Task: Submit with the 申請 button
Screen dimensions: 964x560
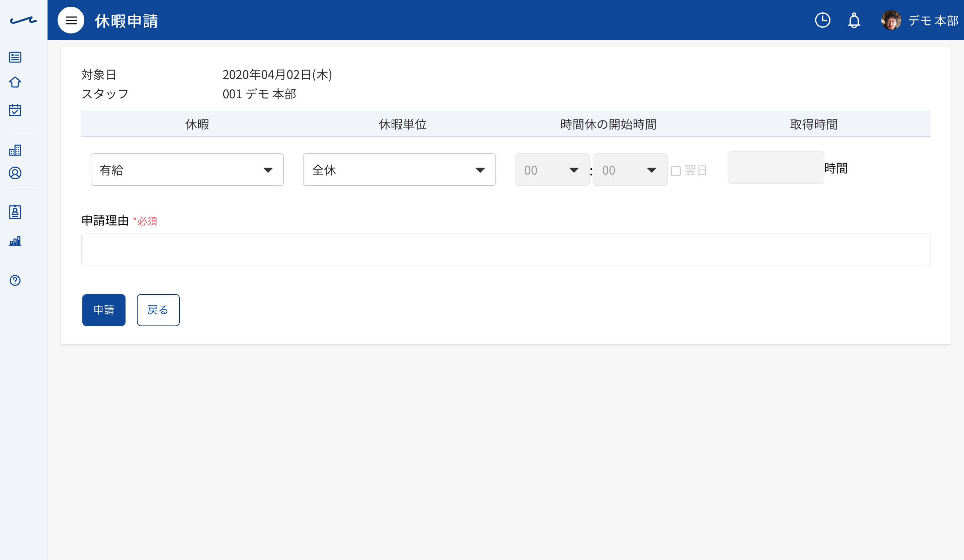Action: coord(104,310)
